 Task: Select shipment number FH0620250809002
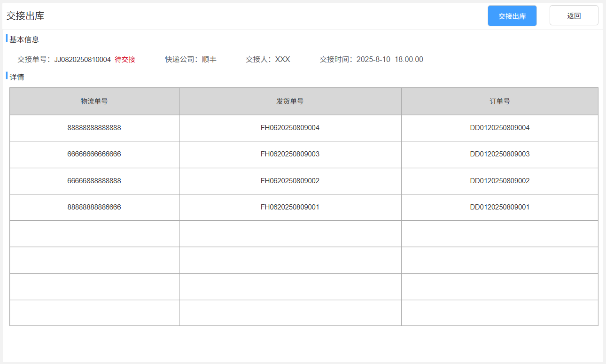290,181
